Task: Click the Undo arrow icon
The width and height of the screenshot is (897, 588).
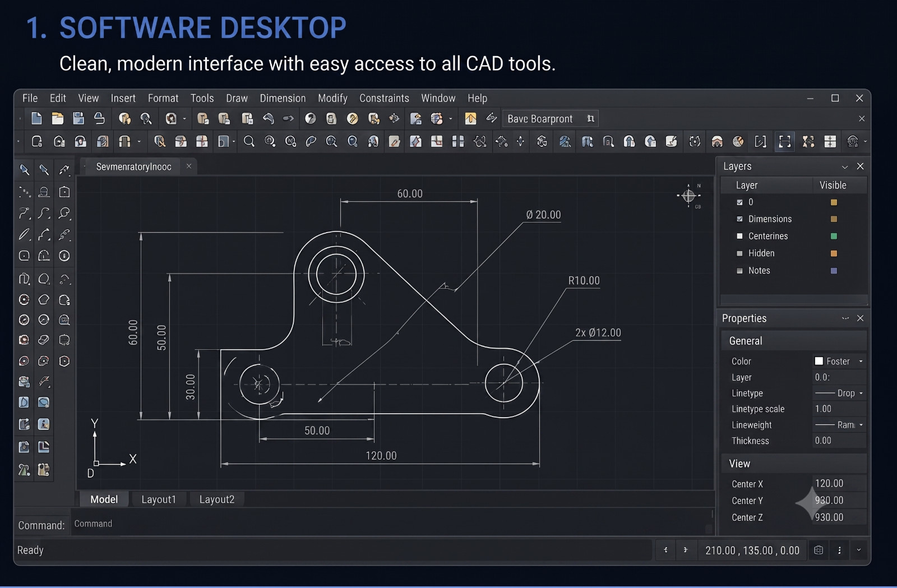Action: (x=268, y=118)
